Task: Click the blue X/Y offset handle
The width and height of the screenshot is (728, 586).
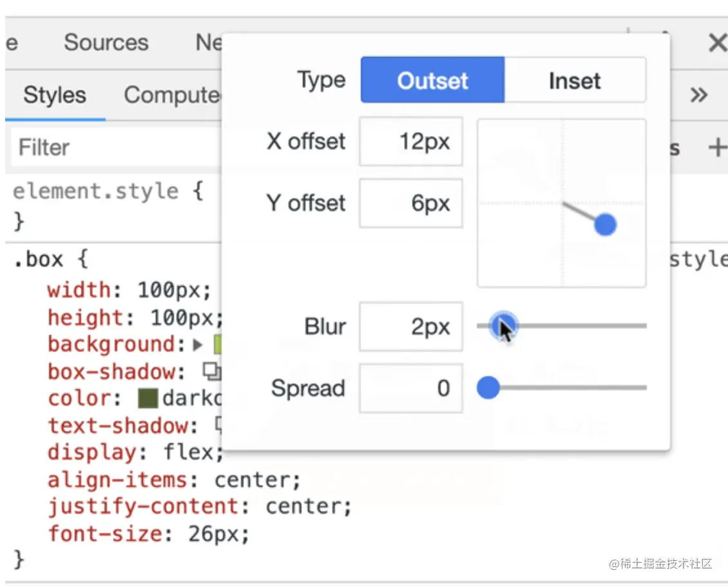Action: (605, 225)
